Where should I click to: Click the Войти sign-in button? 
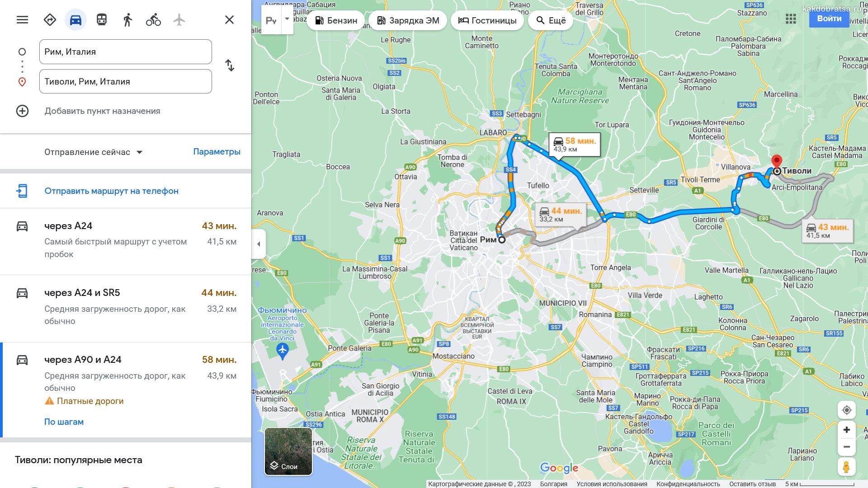(829, 19)
